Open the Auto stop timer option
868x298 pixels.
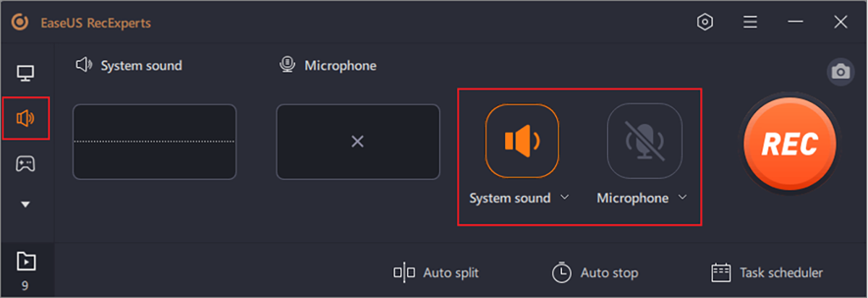pos(595,273)
